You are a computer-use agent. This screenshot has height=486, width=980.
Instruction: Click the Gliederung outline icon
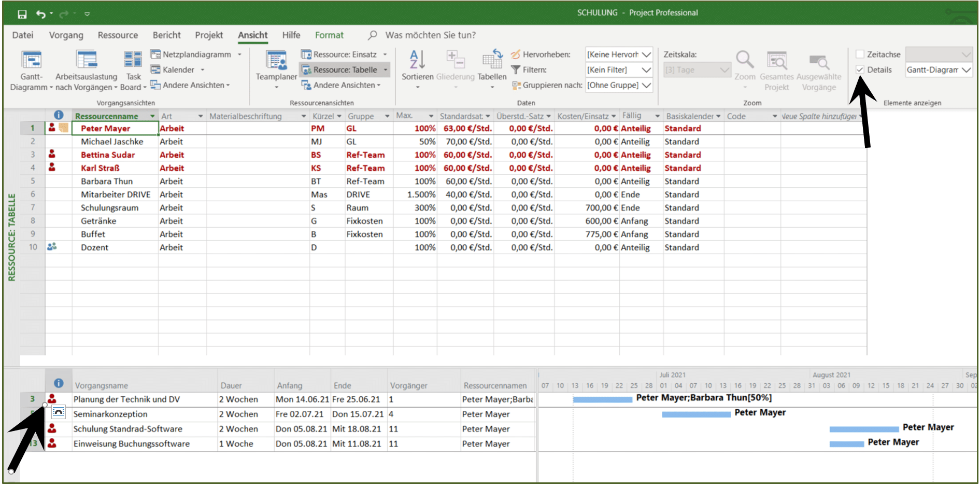(x=455, y=59)
